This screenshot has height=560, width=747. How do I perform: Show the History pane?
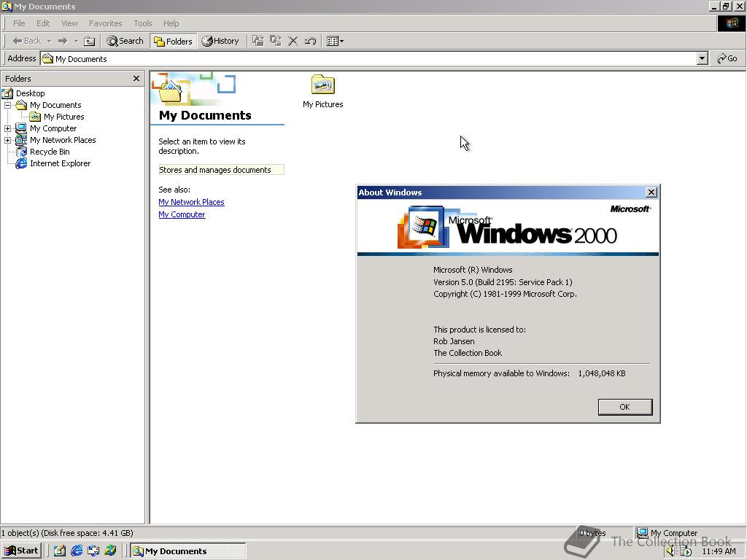220,41
